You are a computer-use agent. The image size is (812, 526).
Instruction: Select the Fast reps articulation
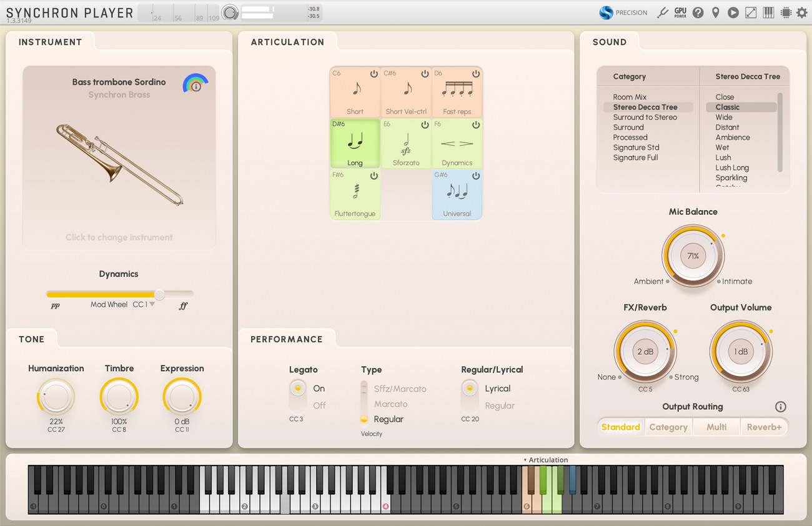[x=457, y=92]
